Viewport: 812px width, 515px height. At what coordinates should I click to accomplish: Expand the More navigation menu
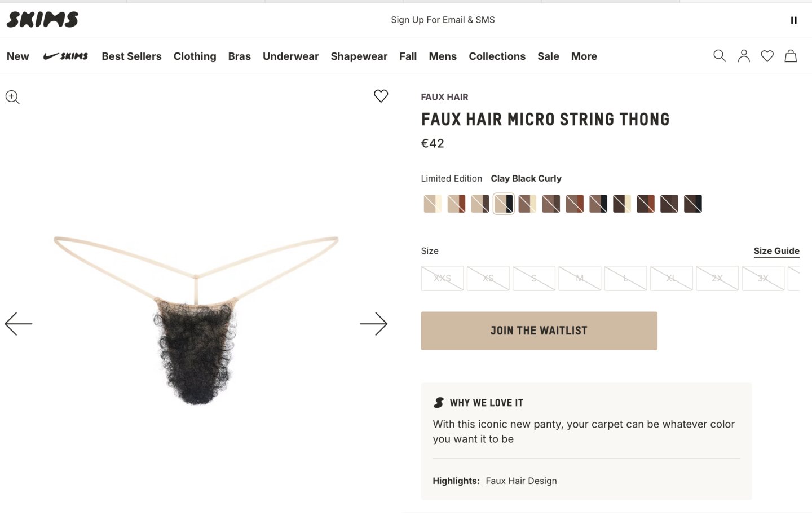tap(584, 56)
